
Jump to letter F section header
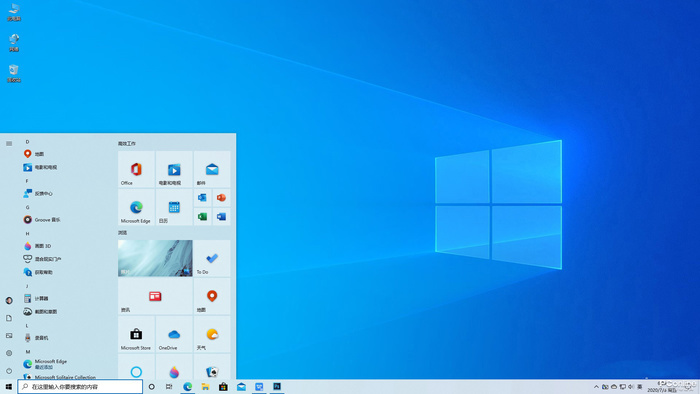click(27, 181)
